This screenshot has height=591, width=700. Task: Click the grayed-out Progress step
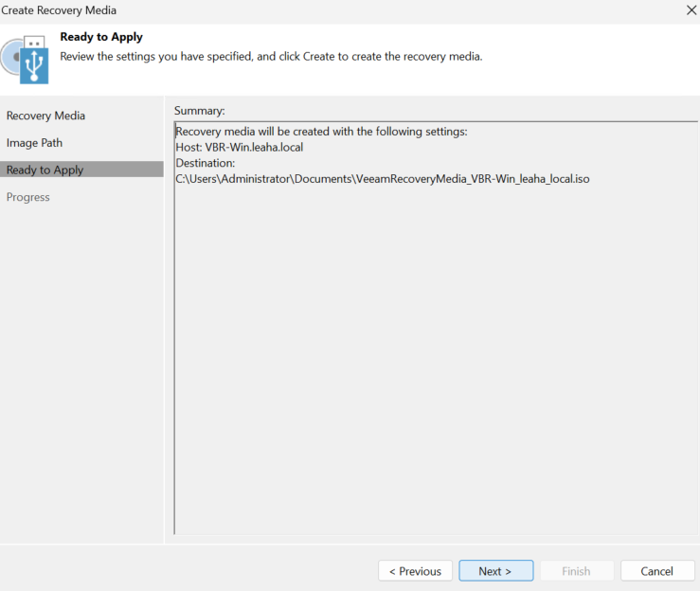pos(28,197)
